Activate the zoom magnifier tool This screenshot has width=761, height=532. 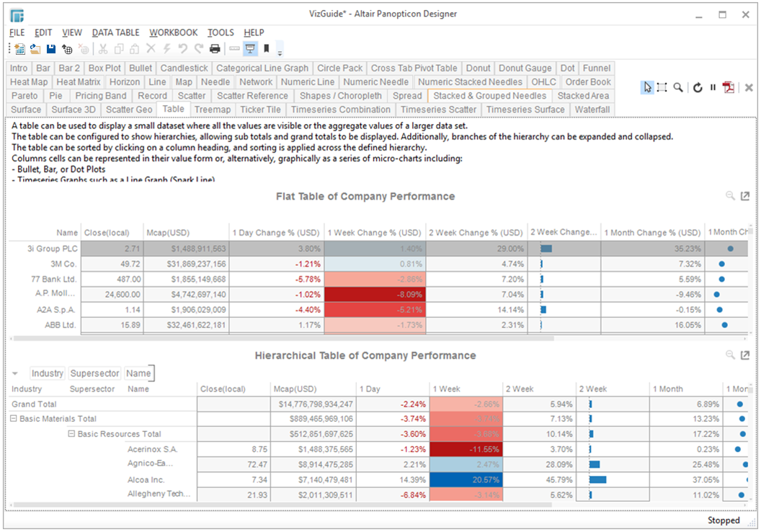click(678, 87)
